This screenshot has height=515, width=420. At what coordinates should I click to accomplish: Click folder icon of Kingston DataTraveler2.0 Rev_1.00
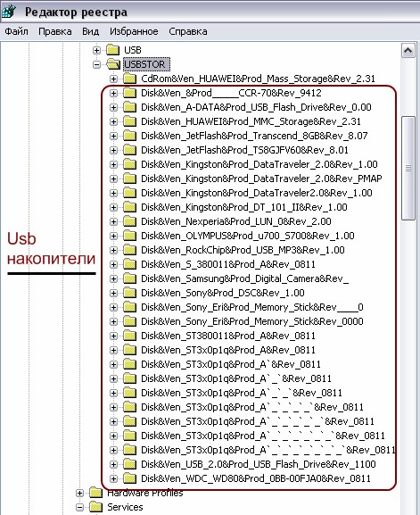130,193
